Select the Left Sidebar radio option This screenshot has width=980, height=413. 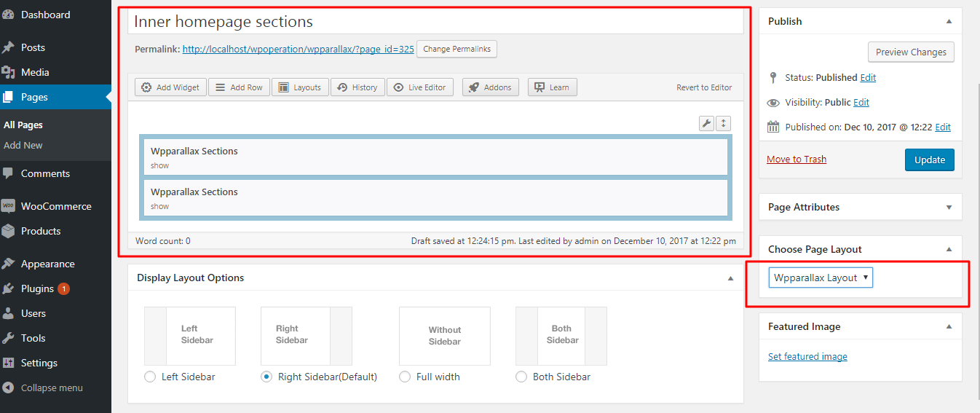(150, 377)
